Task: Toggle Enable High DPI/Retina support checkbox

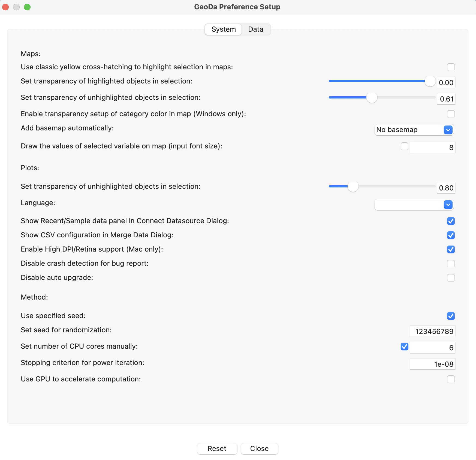Action: 451,249
